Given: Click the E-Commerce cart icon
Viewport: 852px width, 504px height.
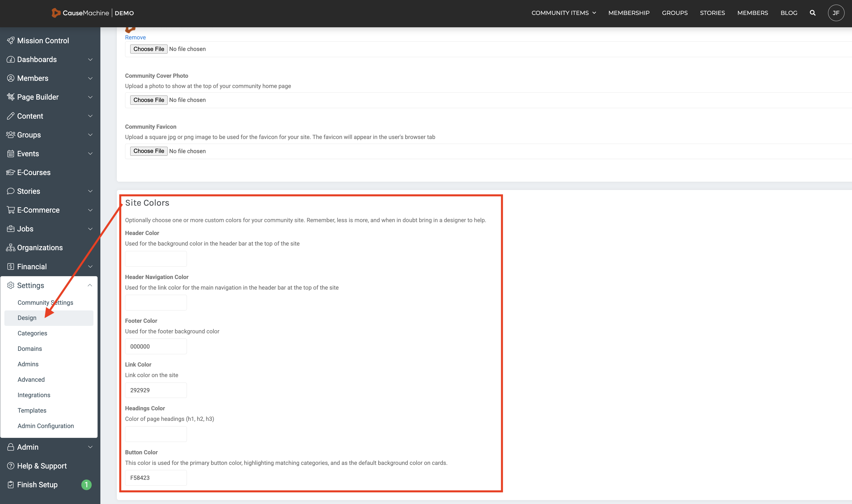Looking at the screenshot, I should coord(11,210).
